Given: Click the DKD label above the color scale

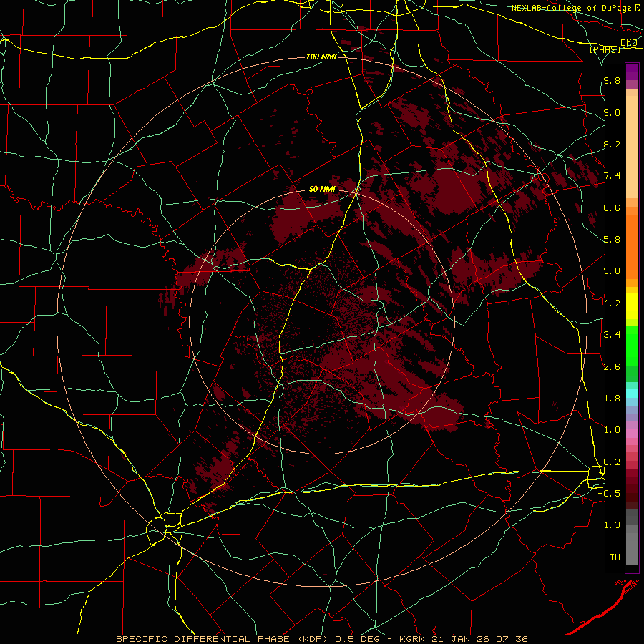Looking at the screenshot, I should 629,43.
